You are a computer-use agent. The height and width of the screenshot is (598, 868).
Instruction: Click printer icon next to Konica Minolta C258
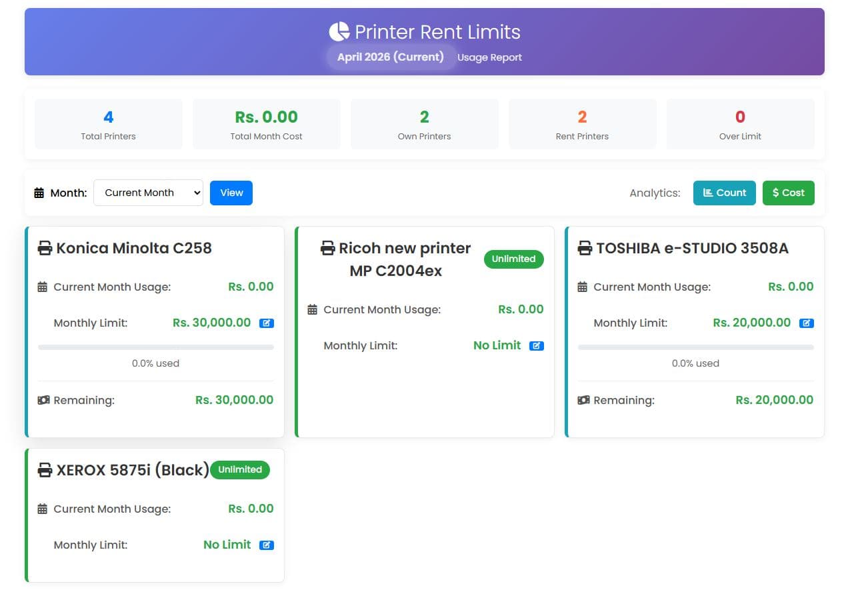click(x=45, y=249)
